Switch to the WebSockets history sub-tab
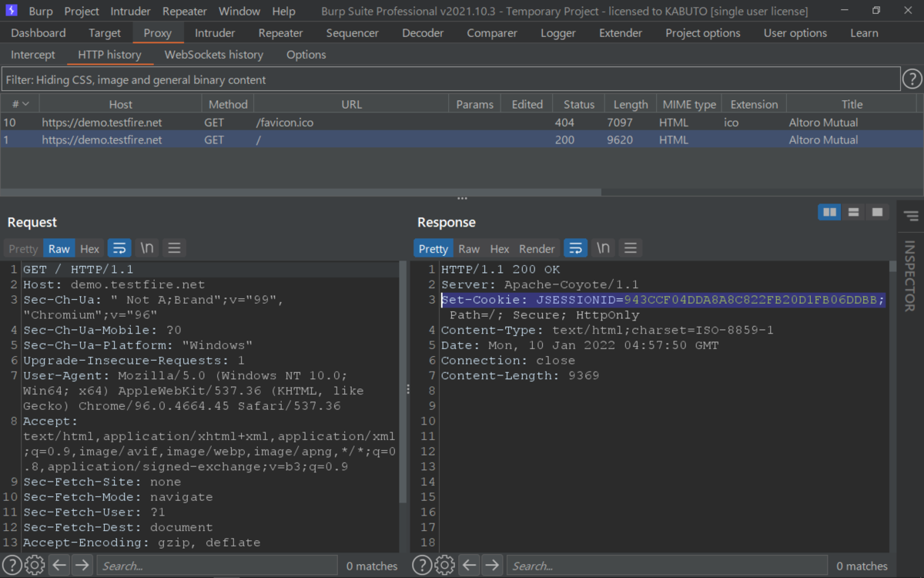Viewport: 924px width, 578px height. click(214, 55)
